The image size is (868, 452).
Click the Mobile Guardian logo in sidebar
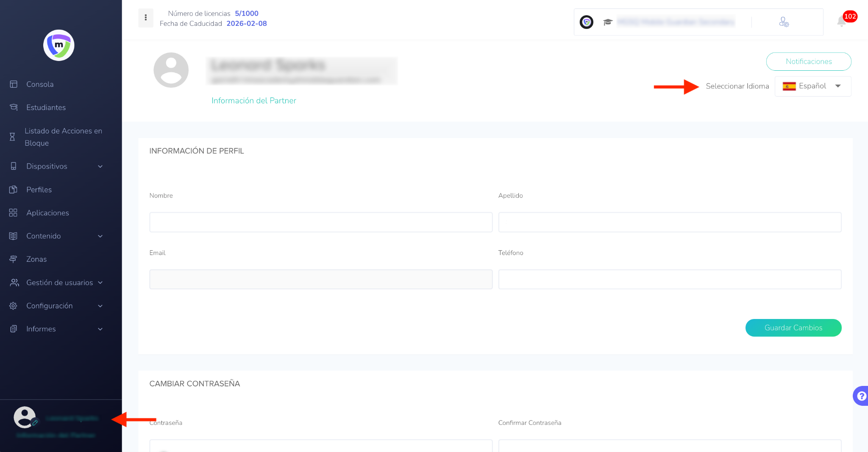coord(59,45)
